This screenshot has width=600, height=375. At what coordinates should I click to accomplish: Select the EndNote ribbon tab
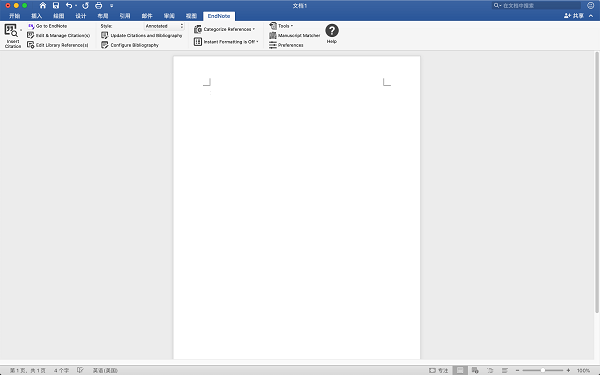[219, 16]
